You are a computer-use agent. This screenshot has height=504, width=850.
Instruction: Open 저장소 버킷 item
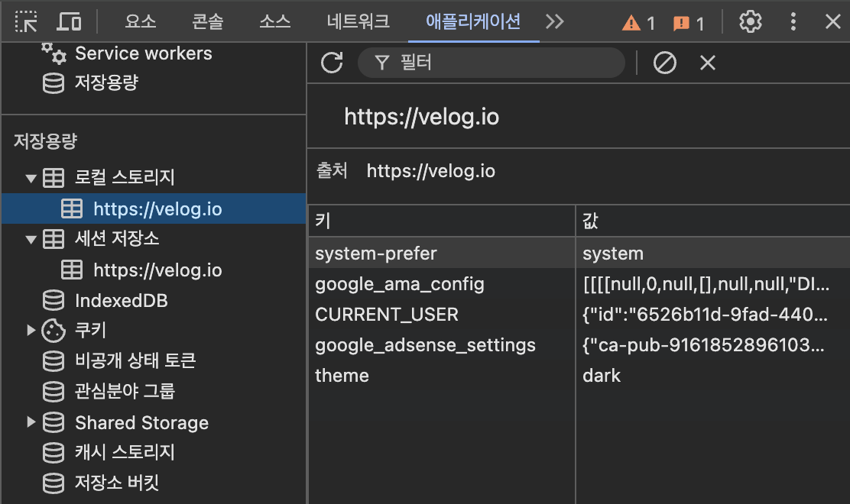(x=117, y=483)
